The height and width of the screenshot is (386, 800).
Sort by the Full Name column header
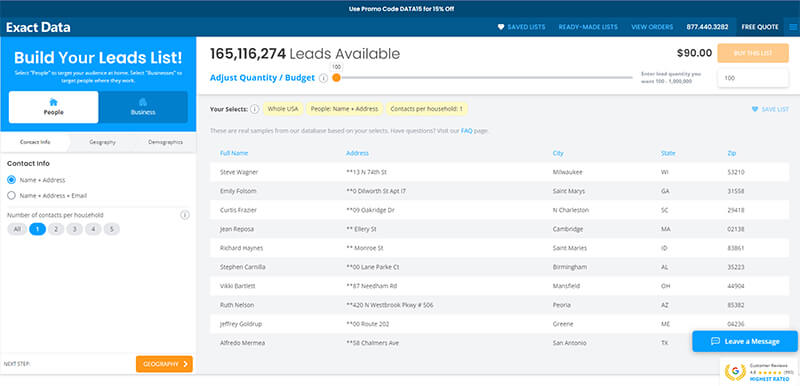click(234, 153)
